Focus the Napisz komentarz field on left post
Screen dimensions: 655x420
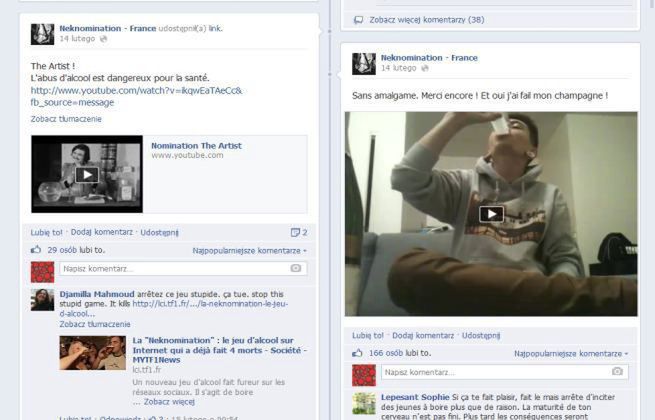(x=183, y=268)
